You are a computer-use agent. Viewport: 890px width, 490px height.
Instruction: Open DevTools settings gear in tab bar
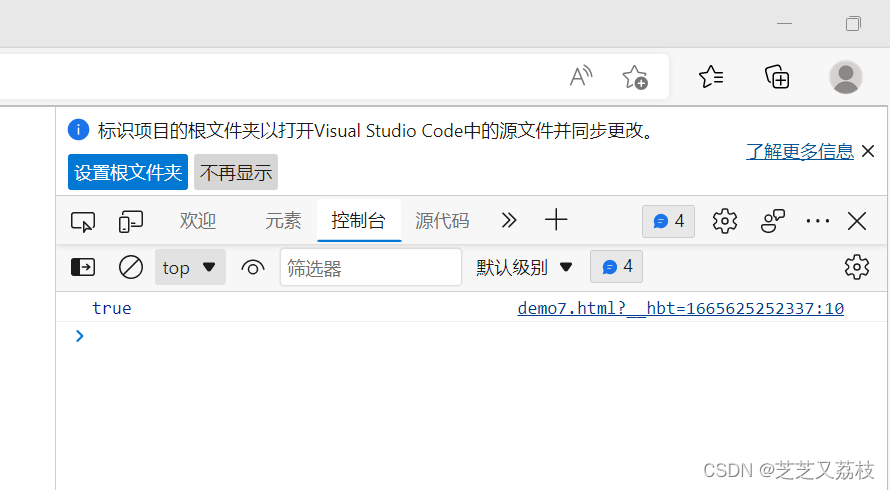pos(725,221)
